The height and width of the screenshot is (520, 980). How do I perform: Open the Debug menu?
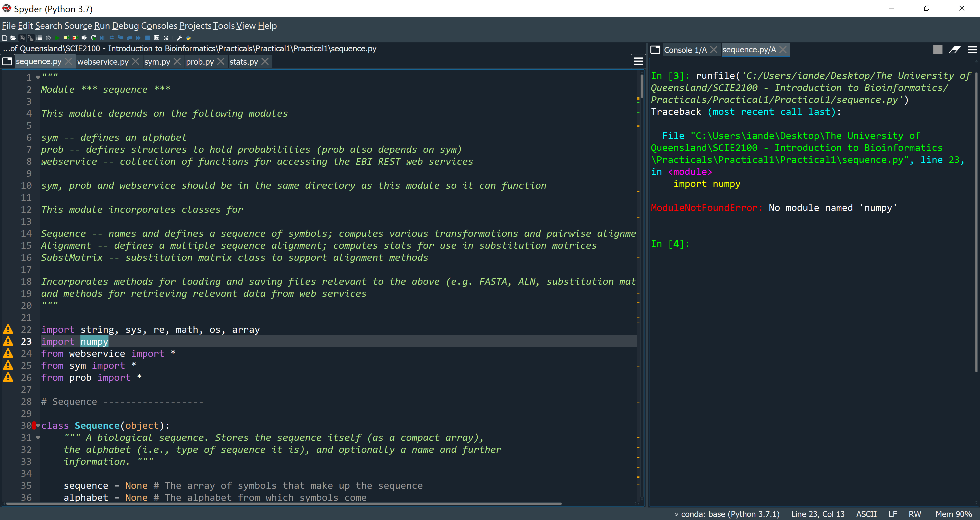click(126, 26)
